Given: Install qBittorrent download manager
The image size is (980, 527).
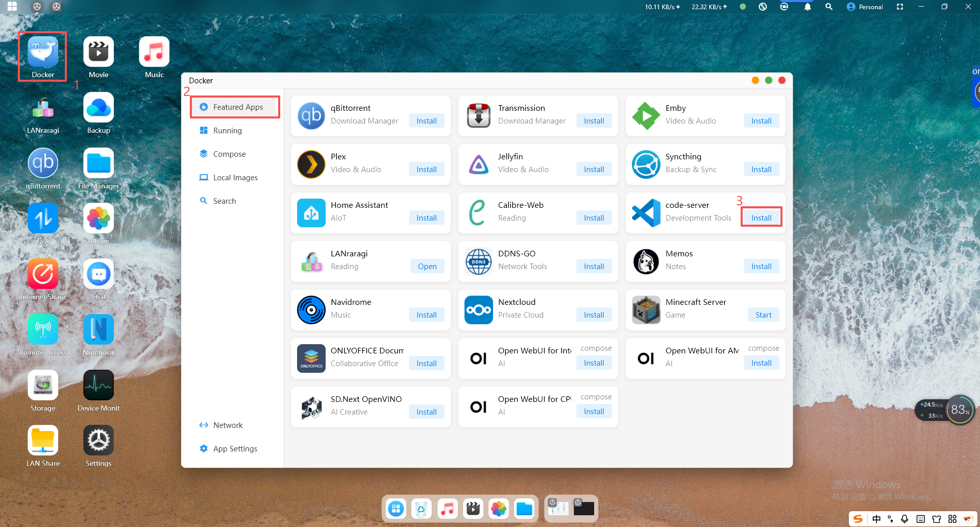Looking at the screenshot, I should pyautogui.click(x=427, y=121).
